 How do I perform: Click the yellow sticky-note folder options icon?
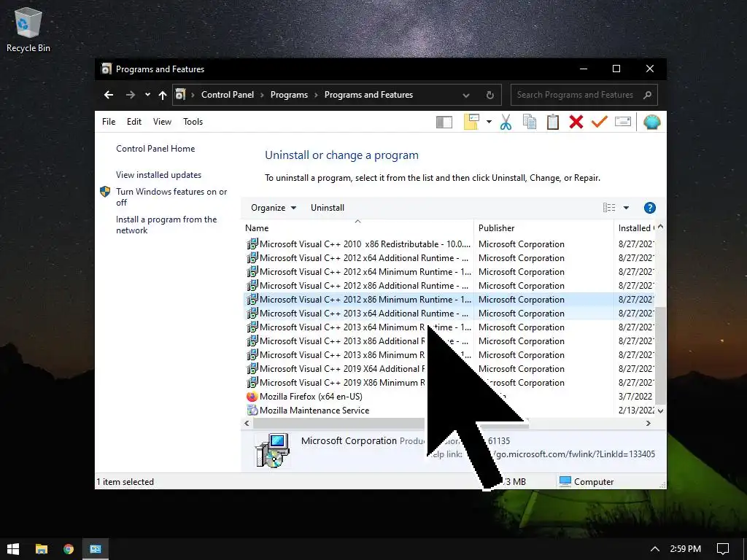(x=471, y=122)
